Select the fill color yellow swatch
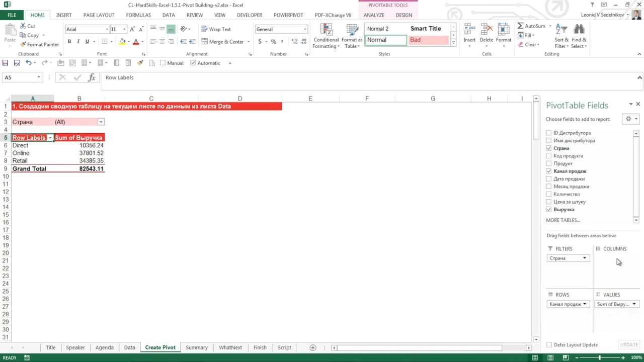 (x=123, y=42)
